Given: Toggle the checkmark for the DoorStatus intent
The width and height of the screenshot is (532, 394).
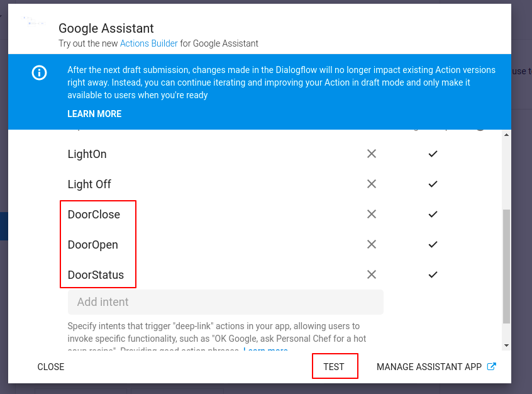Looking at the screenshot, I should pyautogui.click(x=433, y=275).
